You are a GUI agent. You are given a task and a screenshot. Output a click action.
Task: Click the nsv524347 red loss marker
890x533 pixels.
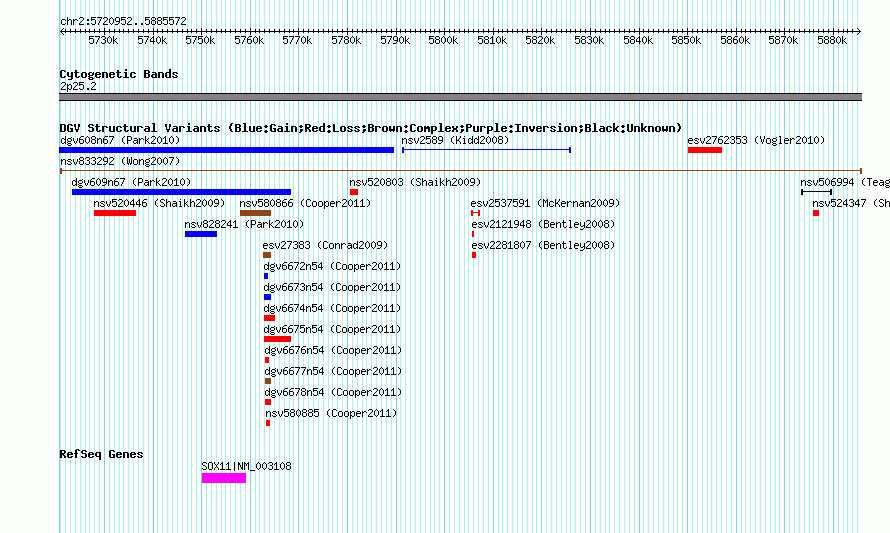click(816, 213)
